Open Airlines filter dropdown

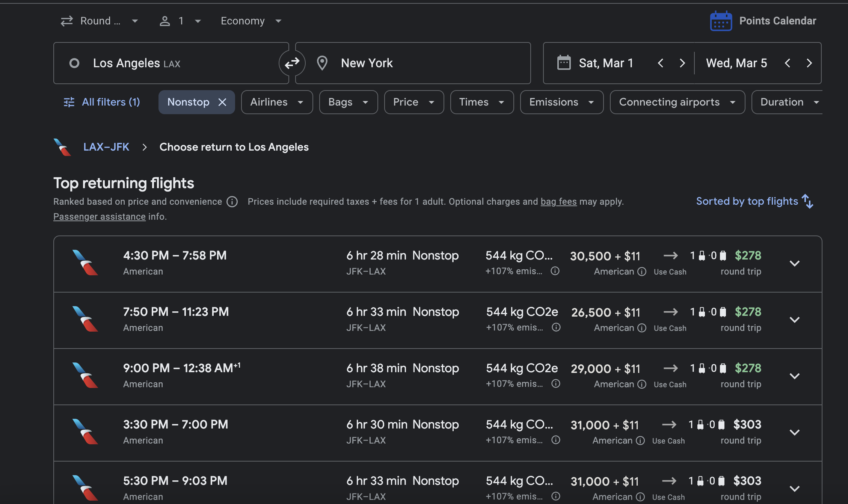277,102
